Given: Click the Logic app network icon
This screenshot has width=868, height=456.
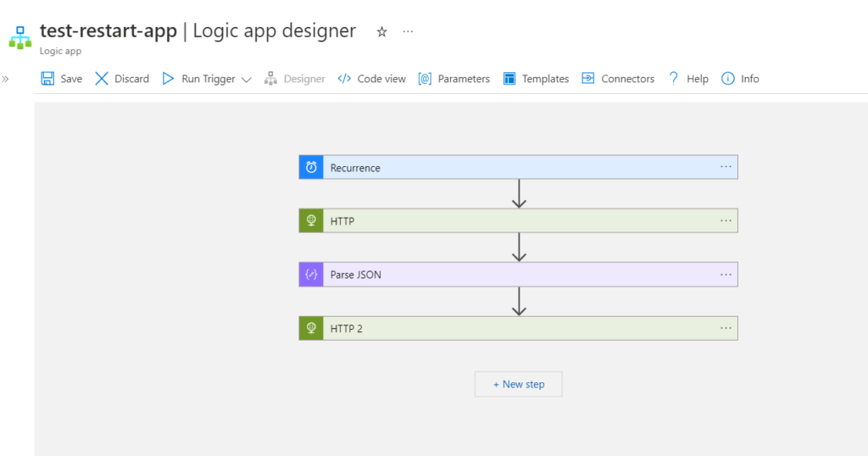Looking at the screenshot, I should coord(20,37).
